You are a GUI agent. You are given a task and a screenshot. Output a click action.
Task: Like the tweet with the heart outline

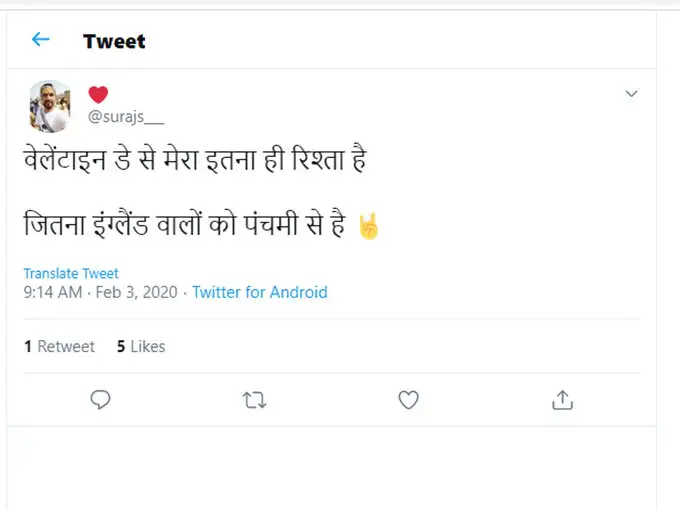[408, 400]
